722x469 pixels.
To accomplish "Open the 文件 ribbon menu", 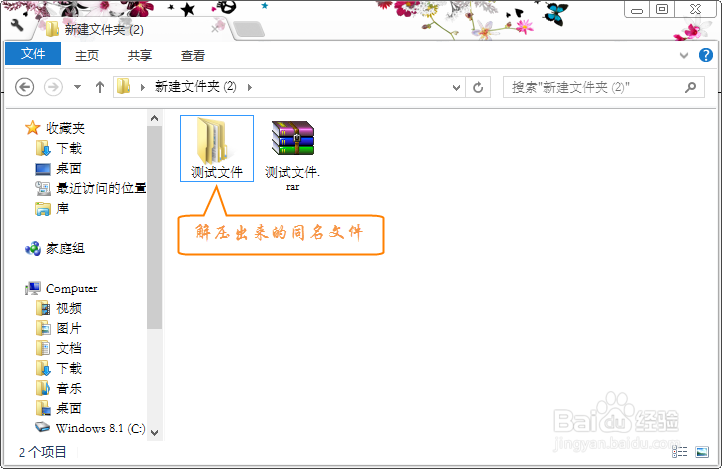I will coord(33,54).
